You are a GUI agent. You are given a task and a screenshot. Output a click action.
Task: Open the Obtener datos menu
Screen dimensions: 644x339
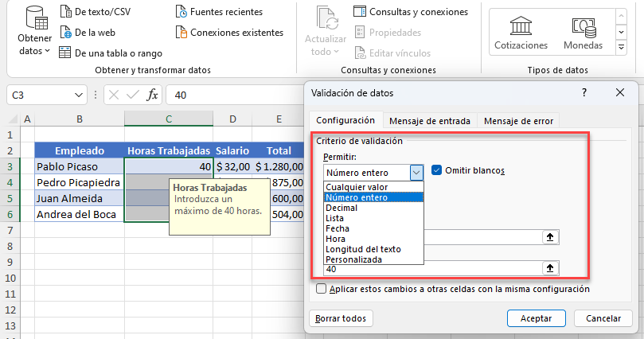click(x=34, y=31)
